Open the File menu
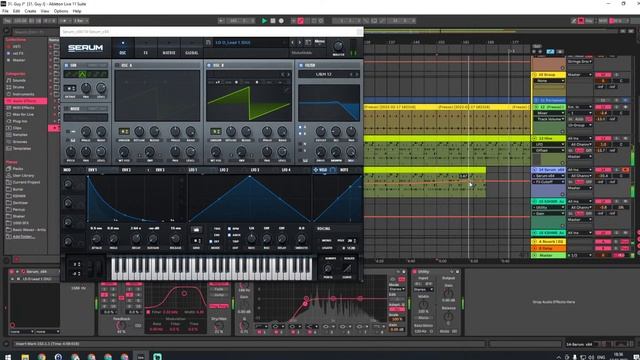Screen dimensions: 640x360 5,11
